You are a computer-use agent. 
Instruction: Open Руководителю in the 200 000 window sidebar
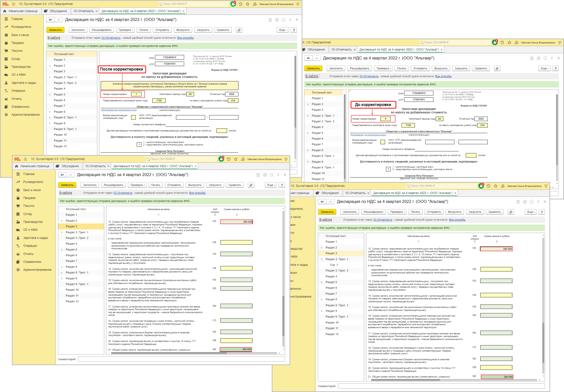pyautogui.click(x=33, y=182)
